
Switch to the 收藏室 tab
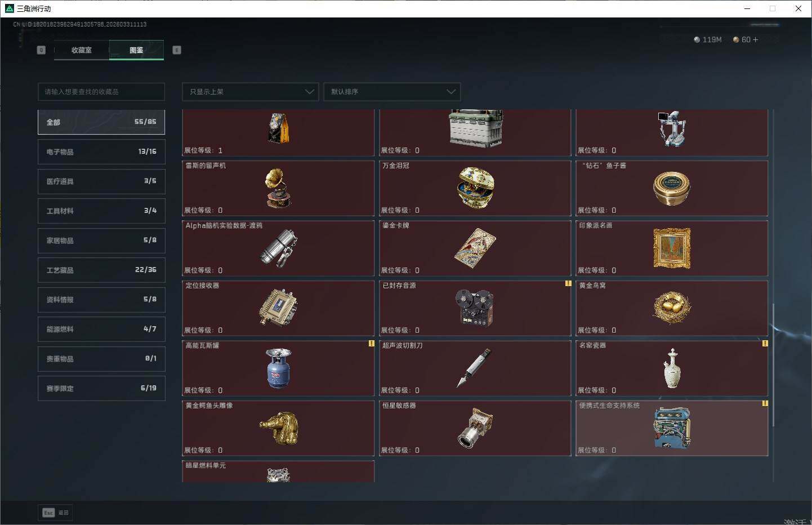[x=82, y=50]
